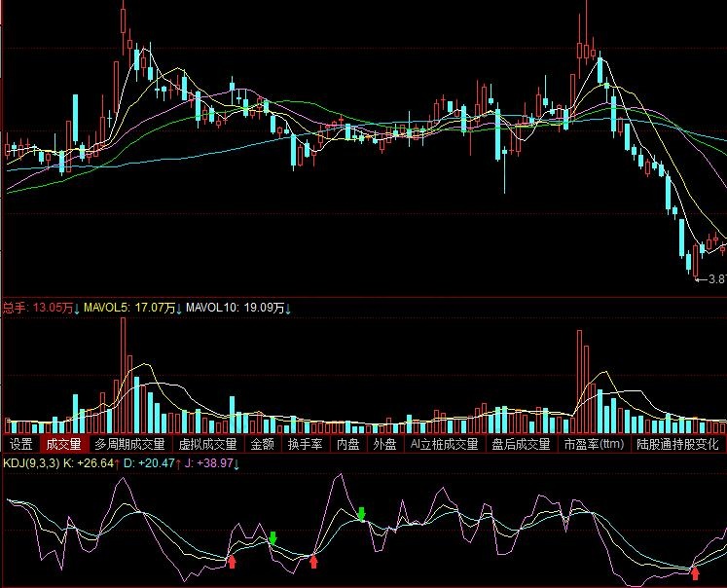
Task: Open 陆股通持股变化 tab
Action: point(677,444)
